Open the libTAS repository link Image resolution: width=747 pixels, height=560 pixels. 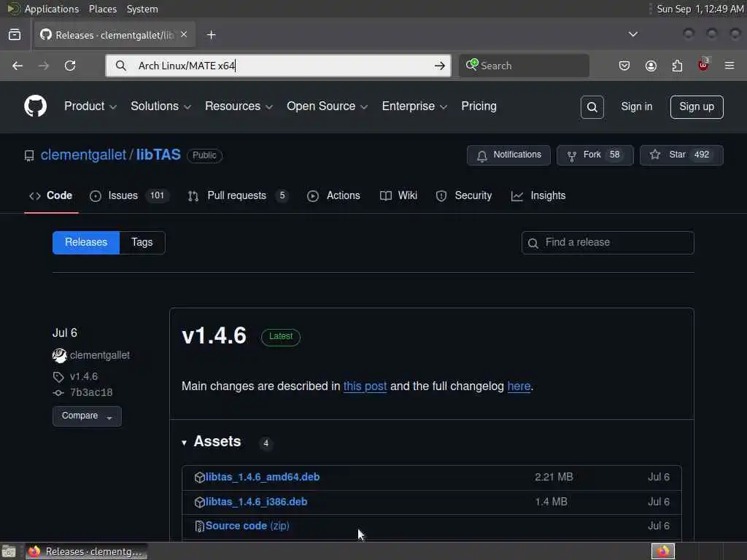(x=158, y=155)
